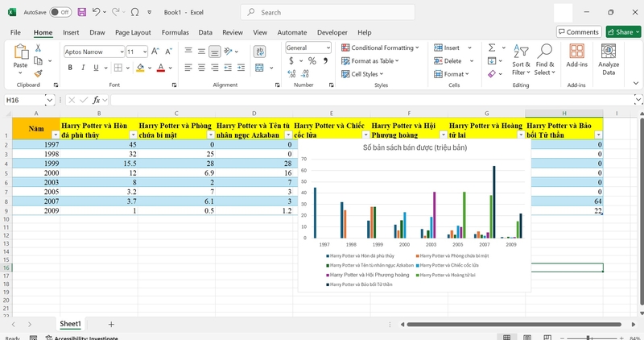This screenshot has height=340, width=644.
Task: Click Increase Indent icon
Action: pyautogui.click(x=241, y=68)
